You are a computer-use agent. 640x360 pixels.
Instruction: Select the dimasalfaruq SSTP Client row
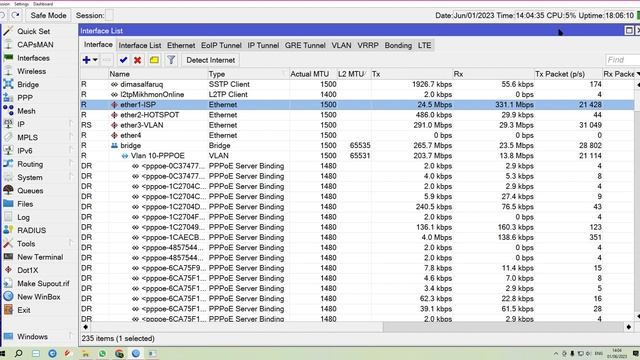tap(357, 84)
